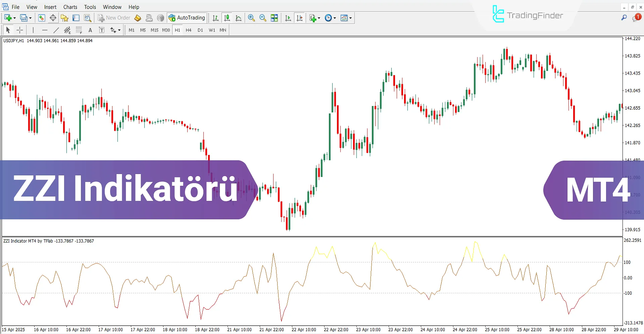Enable auto scroll to chart end
644x334 pixels.
[288, 17]
